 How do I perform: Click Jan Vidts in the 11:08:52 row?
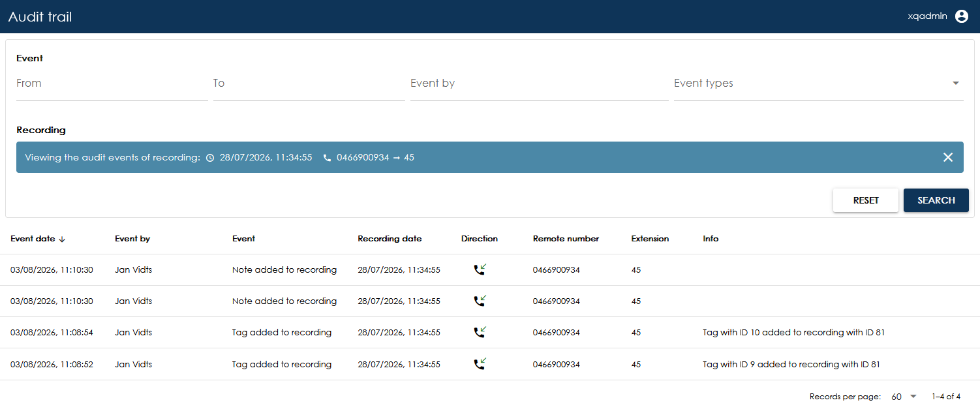133,365
